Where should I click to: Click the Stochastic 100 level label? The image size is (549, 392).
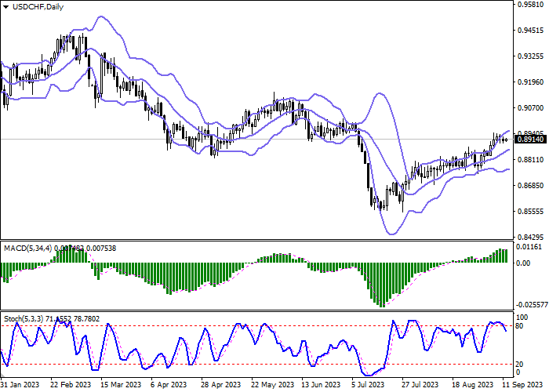tap(522, 318)
